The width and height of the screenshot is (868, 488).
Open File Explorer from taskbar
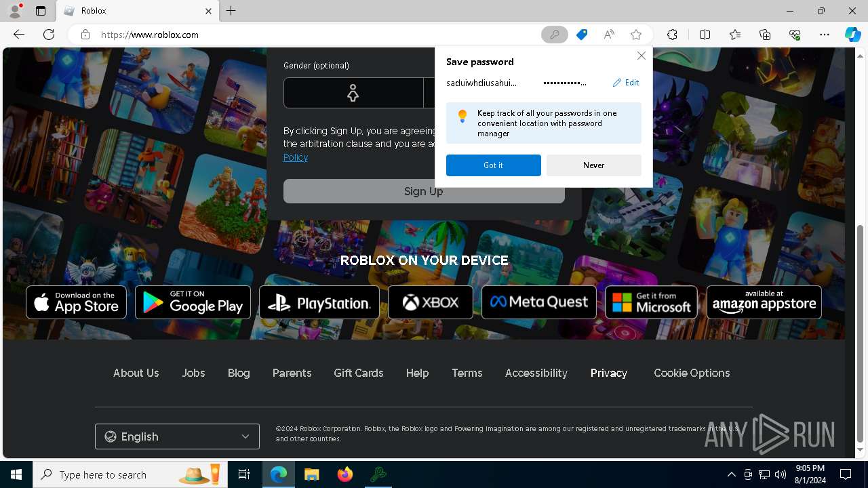312,474
